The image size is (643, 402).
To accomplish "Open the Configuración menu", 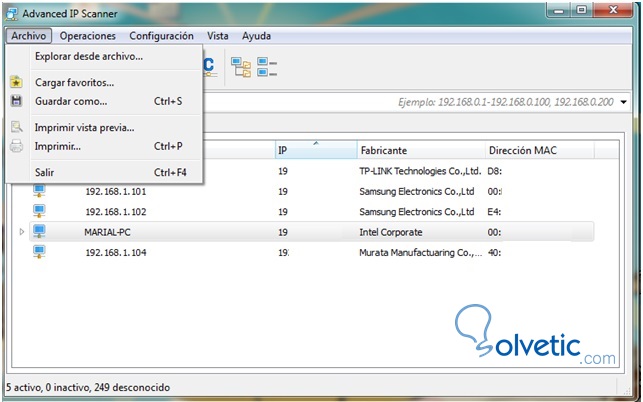I will (x=161, y=36).
